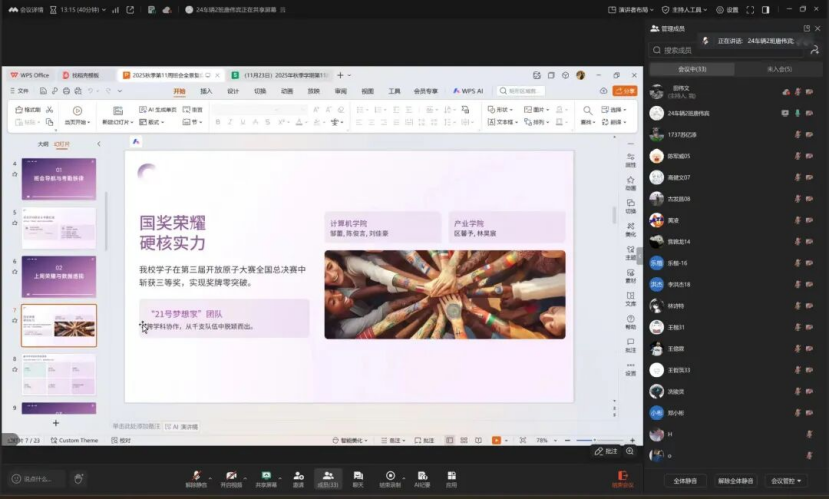Click the 结束会议 end meeting icon
The width and height of the screenshot is (829, 499).
click(x=623, y=477)
